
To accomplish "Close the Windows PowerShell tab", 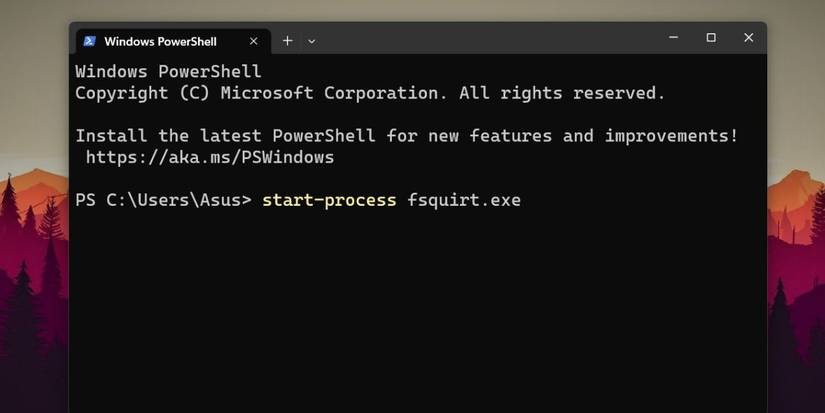I will (x=253, y=41).
